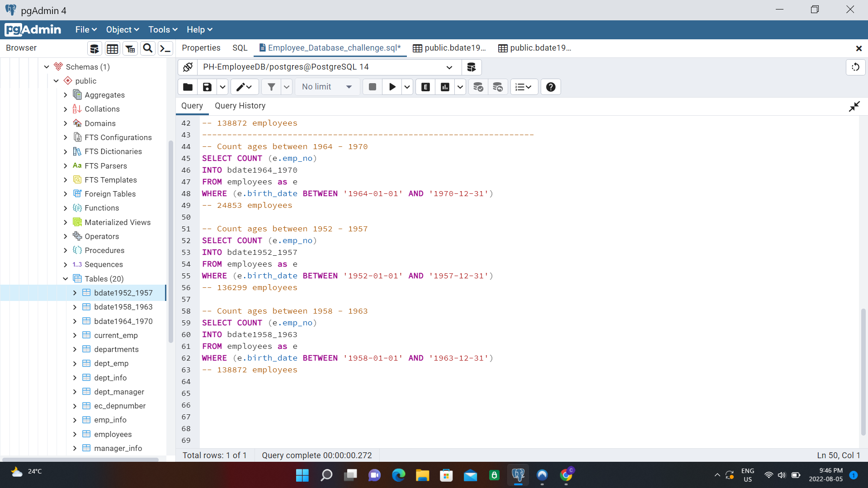Open the PH-EmployeeDB connection dropdown
This screenshot has height=488, width=868.
[449, 67]
